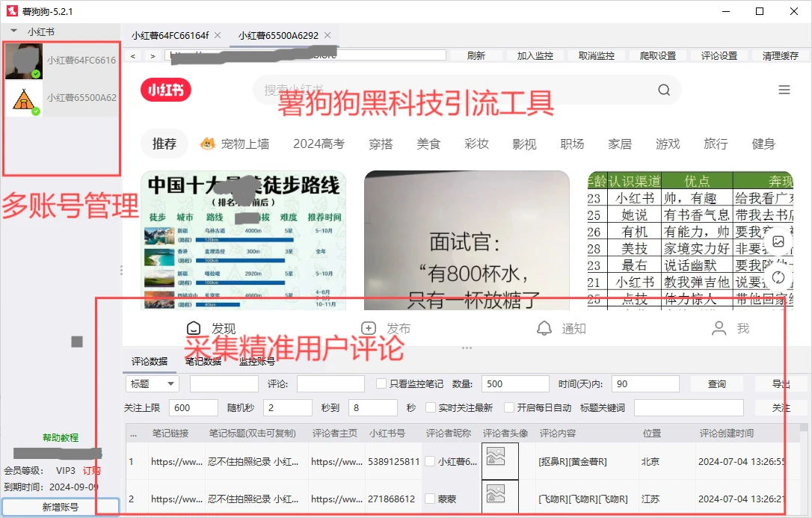Collapse the 小红书 account tree
Image resolution: width=812 pixels, height=518 pixels.
[x=14, y=31]
